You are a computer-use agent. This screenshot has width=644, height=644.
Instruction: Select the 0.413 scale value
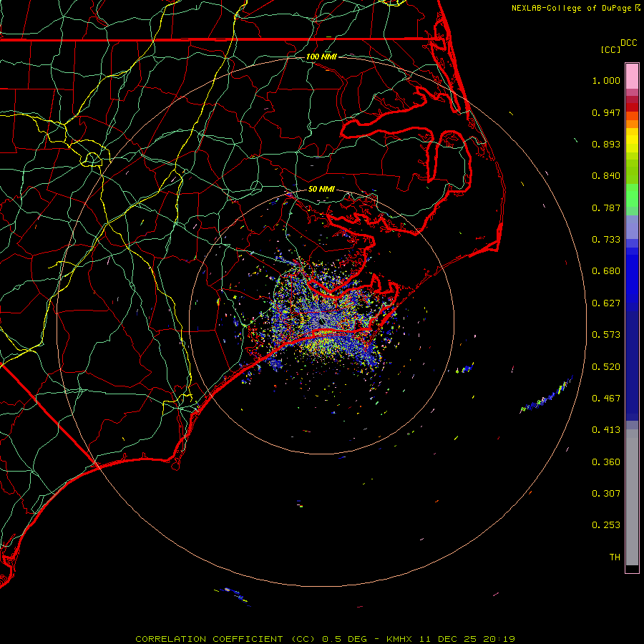(x=606, y=430)
